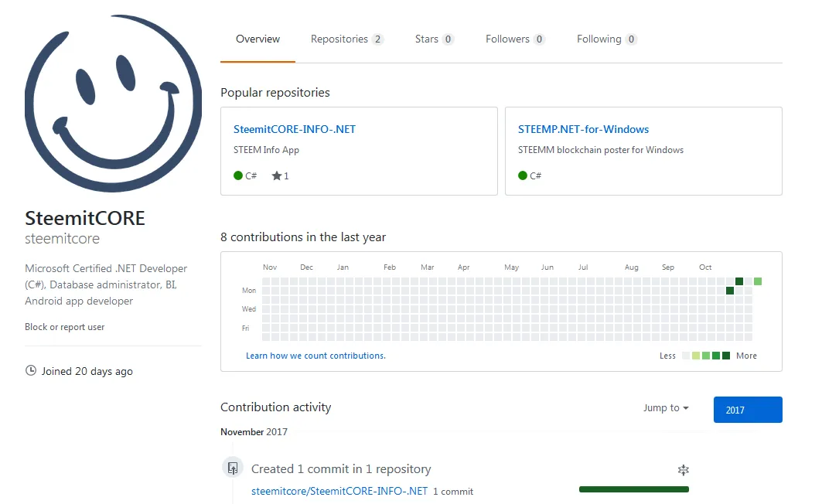
Task: Click the clock icon beside Joined 20 days ago
Action: point(31,370)
